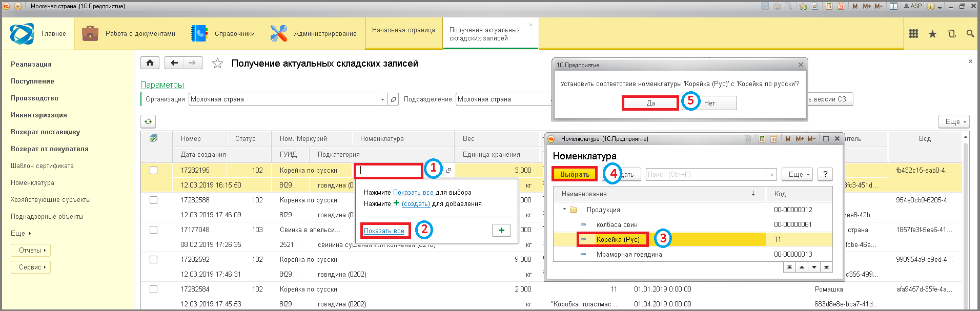
Task: Go forward with the right arrow button
Action: (x=193, y=63)
